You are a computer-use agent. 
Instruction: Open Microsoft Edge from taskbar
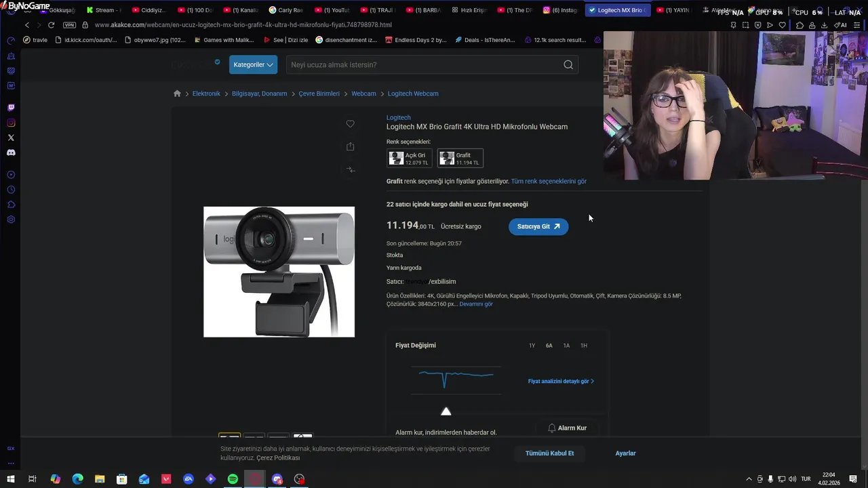coord(77,479)
